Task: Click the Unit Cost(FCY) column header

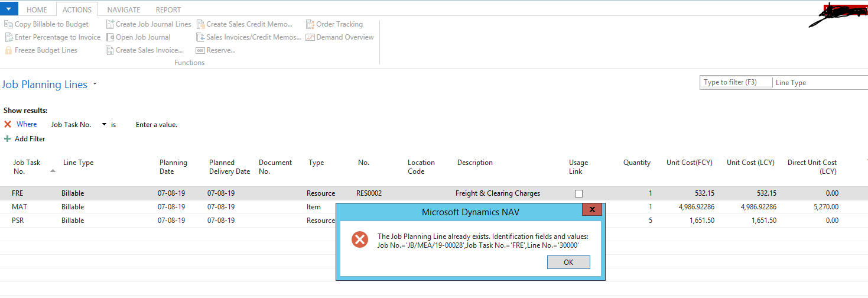Action: point(690,163)
